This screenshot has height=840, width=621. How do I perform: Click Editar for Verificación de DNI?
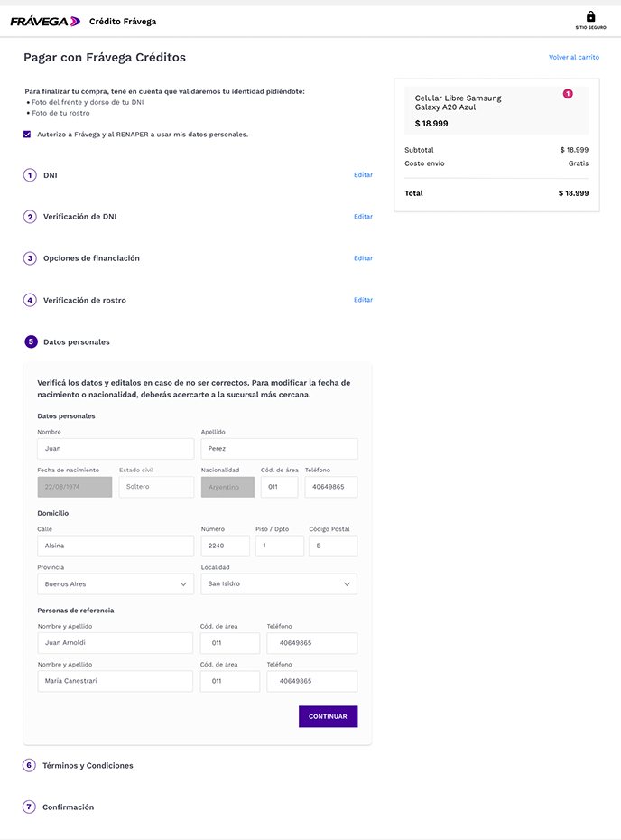[x=363, y=217]
